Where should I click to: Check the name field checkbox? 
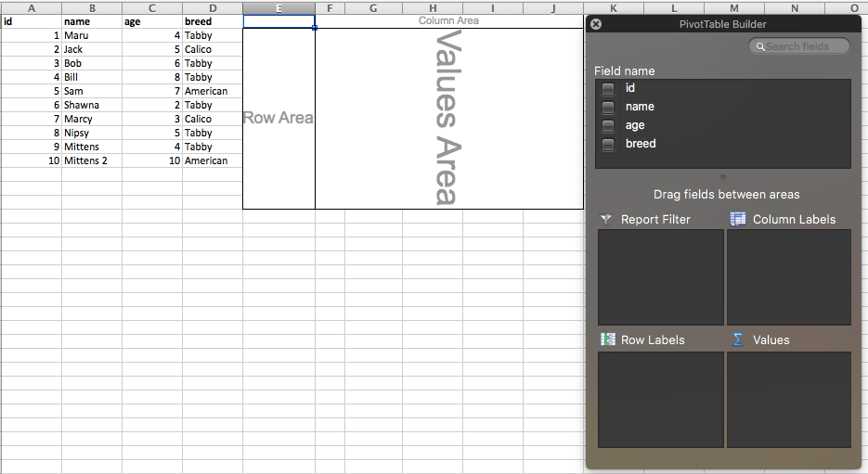point(608,107)
